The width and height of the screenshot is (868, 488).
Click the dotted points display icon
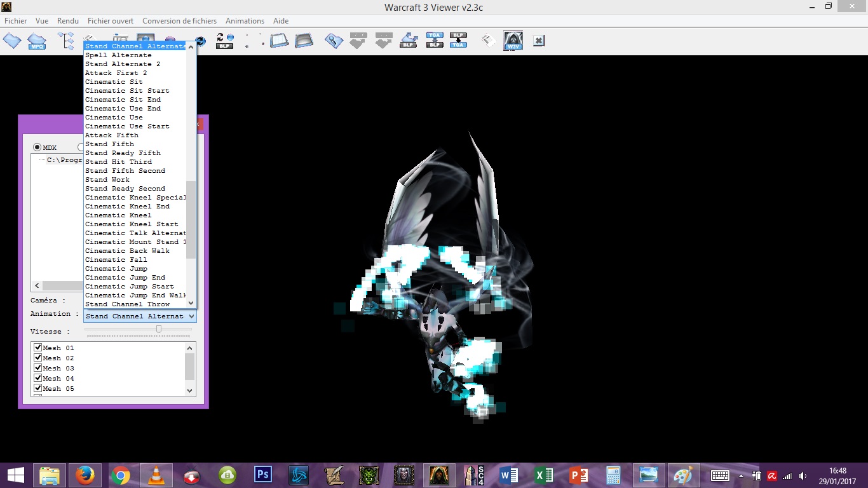pos(254,41)
